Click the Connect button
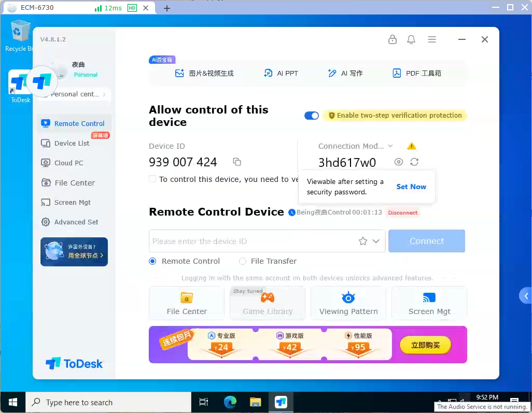The height and width of the screenshot is (413, 532). pos(427,241)
